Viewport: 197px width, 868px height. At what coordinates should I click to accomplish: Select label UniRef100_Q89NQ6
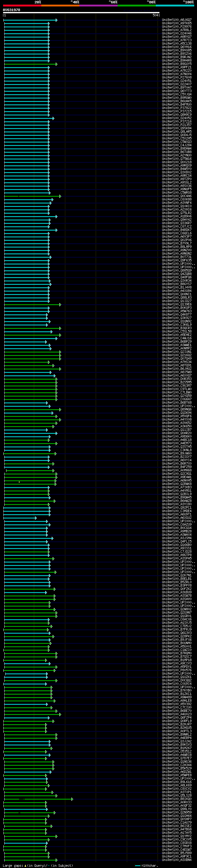pos(177,410)
